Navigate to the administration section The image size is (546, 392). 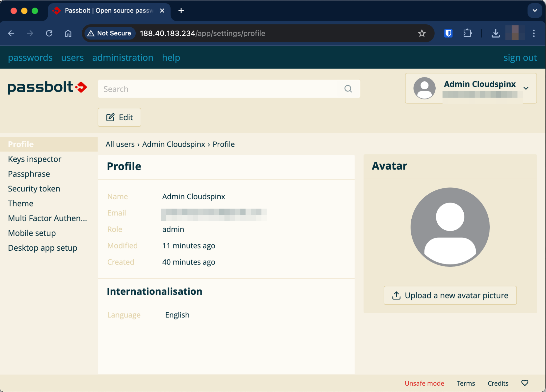[123, 57]
